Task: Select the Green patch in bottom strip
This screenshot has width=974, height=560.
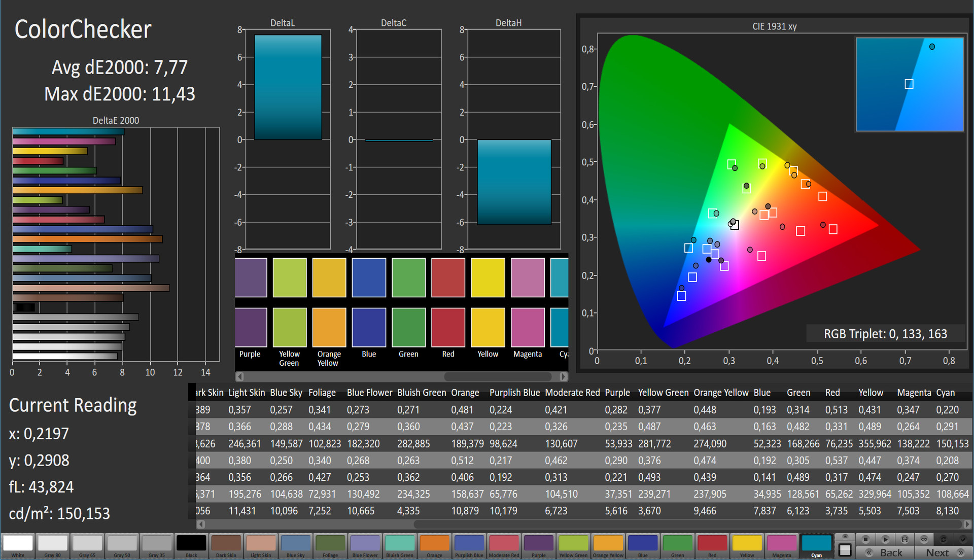Action: 678,546
